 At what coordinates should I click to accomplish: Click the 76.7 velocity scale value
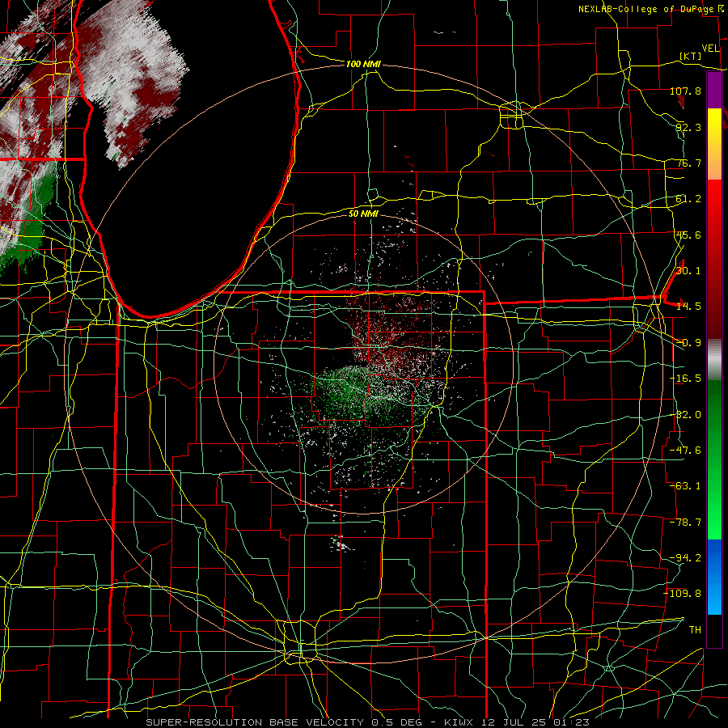(688, 163)
